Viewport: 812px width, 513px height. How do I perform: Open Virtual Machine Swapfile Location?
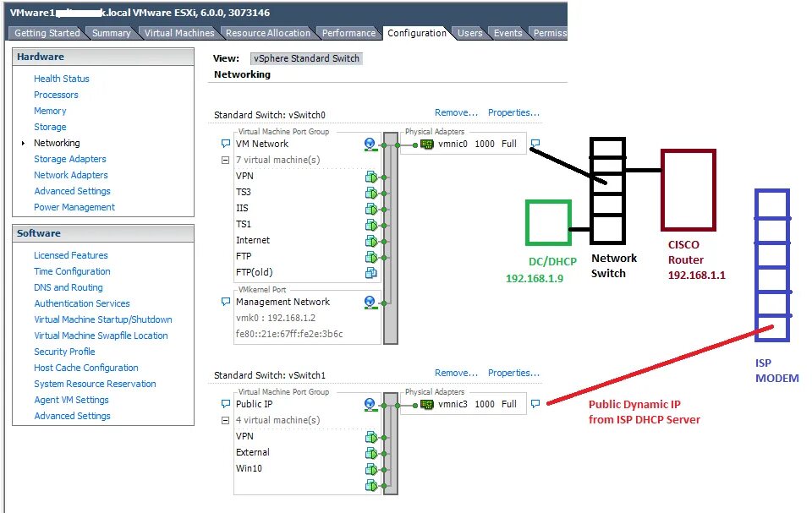click(x=101, y=336)
